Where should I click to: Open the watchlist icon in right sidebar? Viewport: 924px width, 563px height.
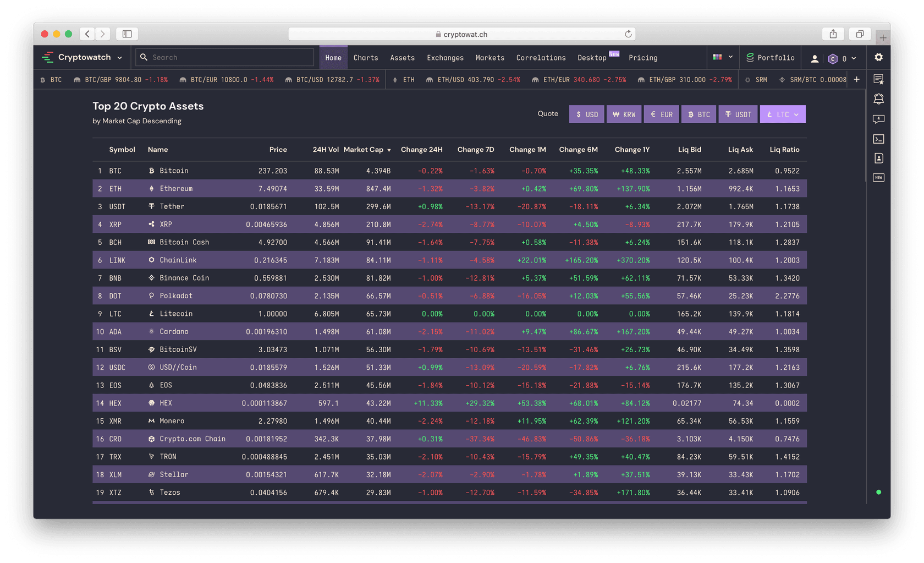878,79
